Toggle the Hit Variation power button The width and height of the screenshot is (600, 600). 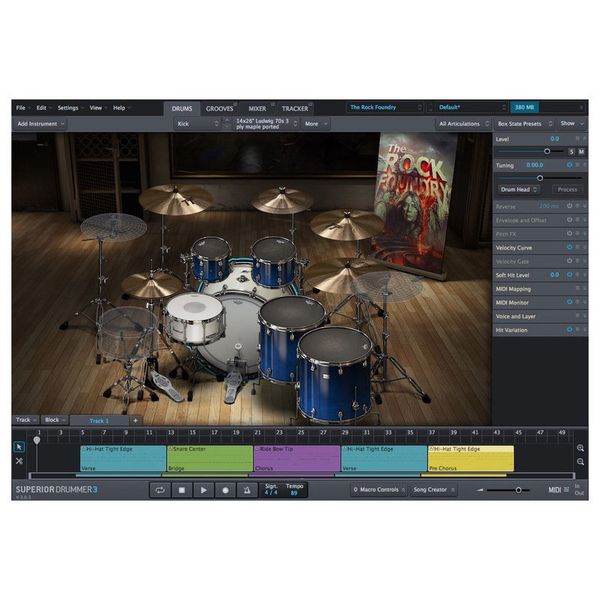tap(569, 329)
